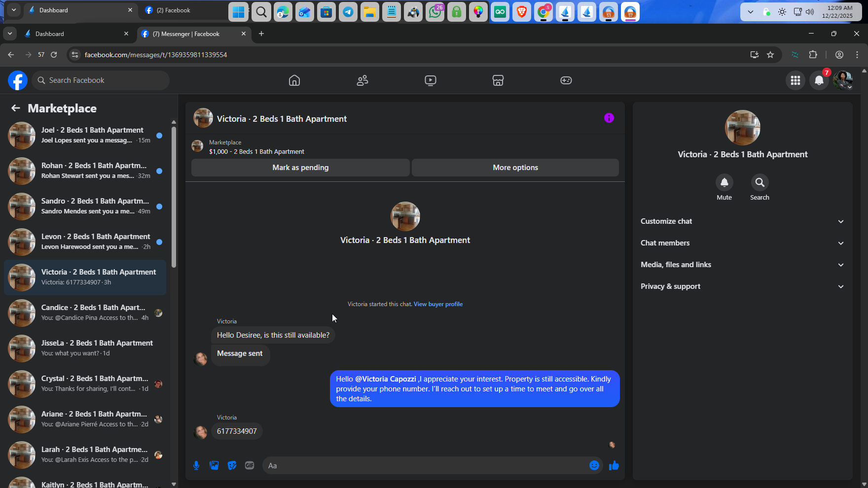Select the Victoria conversation in the list
The width and height of the screenshot is (868, 488).
coord(85,278)
